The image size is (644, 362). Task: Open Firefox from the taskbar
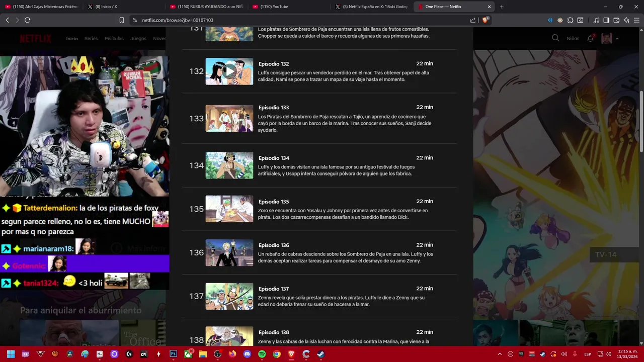click(232, 354)
